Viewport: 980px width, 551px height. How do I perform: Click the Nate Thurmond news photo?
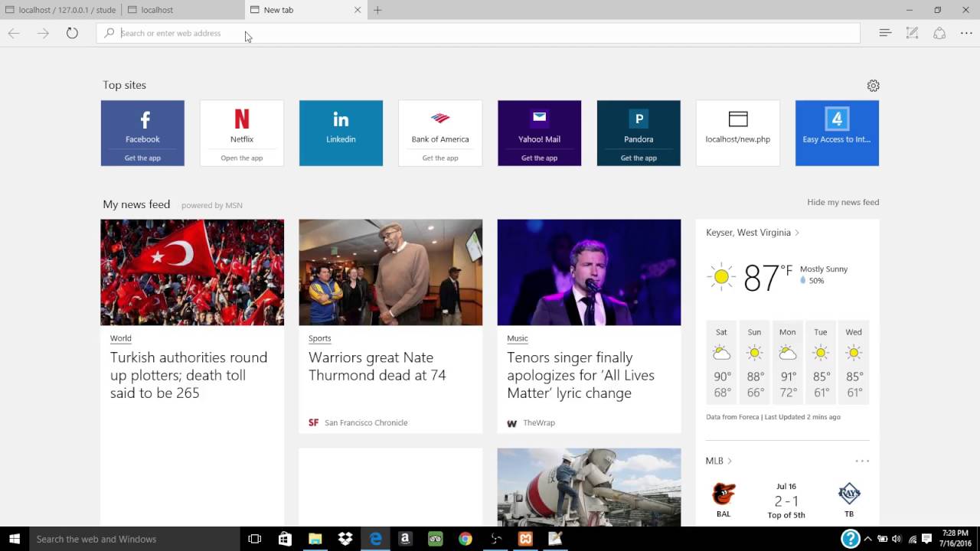tap(390, 272)
